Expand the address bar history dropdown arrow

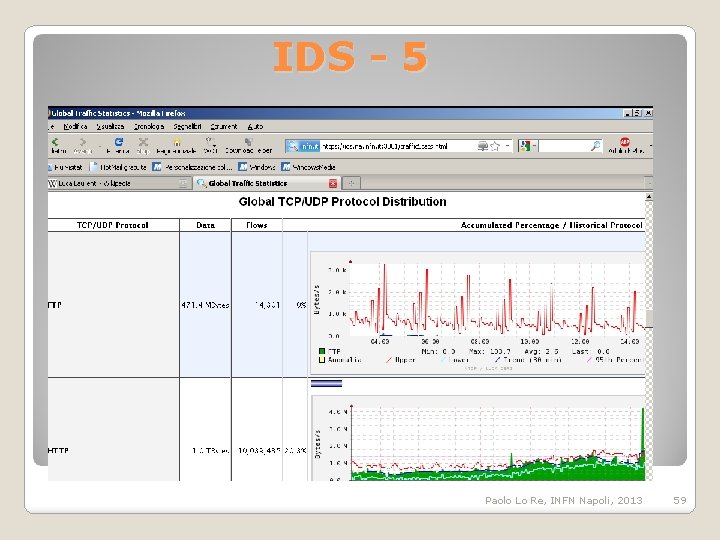click(507, 146)
